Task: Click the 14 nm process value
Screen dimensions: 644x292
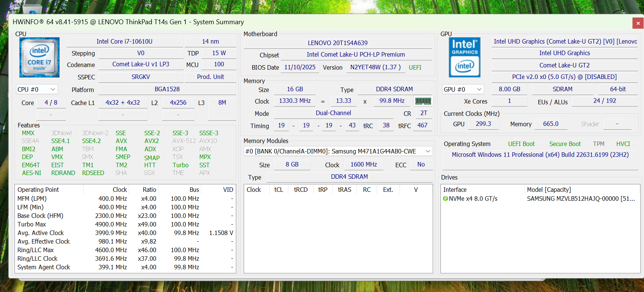Action: tap(211, 41)
